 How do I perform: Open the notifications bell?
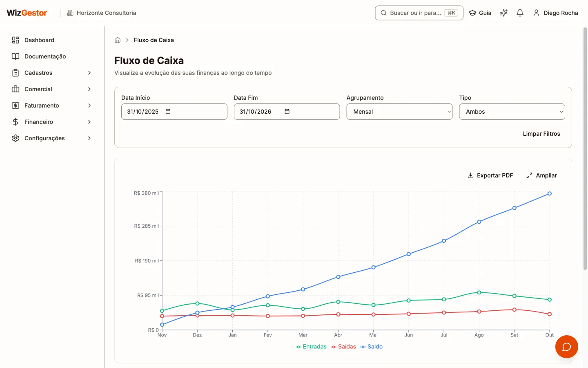coord(520,13)
